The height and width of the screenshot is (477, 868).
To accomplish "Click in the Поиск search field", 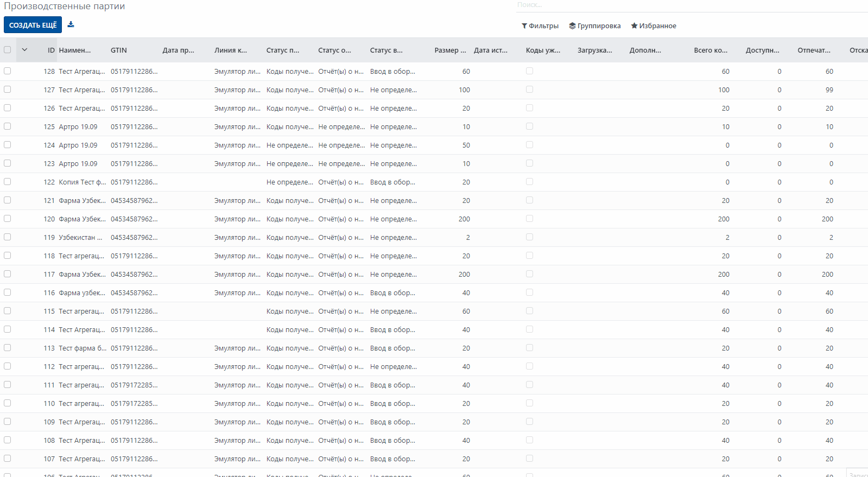I will pyautogui.click(x=689, y=5).
